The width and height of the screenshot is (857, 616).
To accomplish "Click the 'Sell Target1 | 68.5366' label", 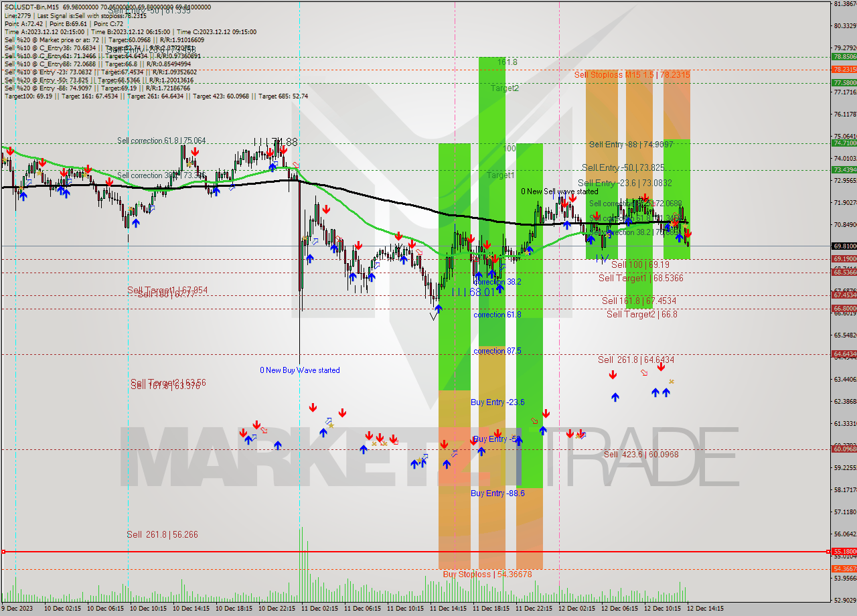I will click(641, 278).
